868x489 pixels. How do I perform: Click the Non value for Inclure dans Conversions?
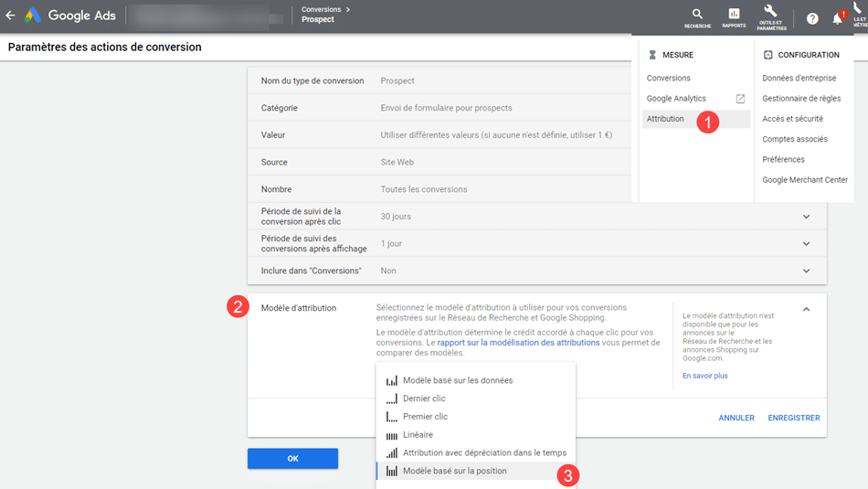point(388,271)
